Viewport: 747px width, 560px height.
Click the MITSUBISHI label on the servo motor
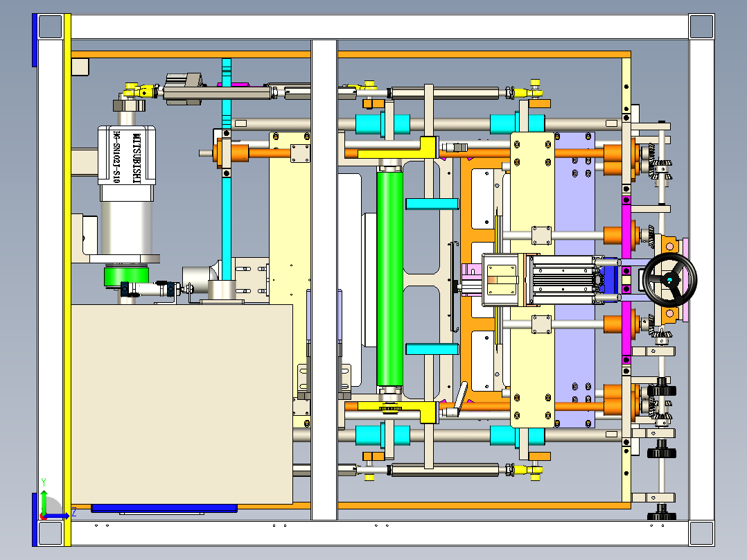137,159
